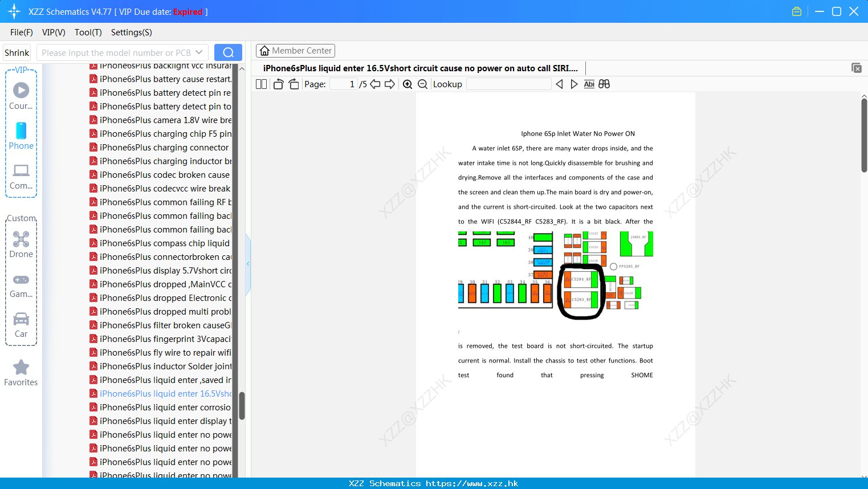Find next lookup result triangle
Screen dimensions: 868x489
click(x=574, y=84)
